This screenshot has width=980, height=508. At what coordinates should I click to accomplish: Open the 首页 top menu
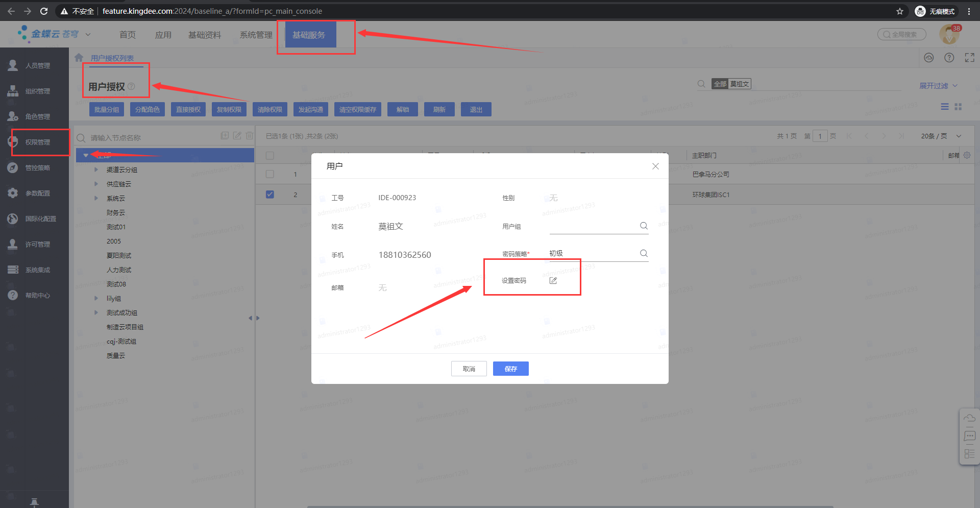(128, 35)
